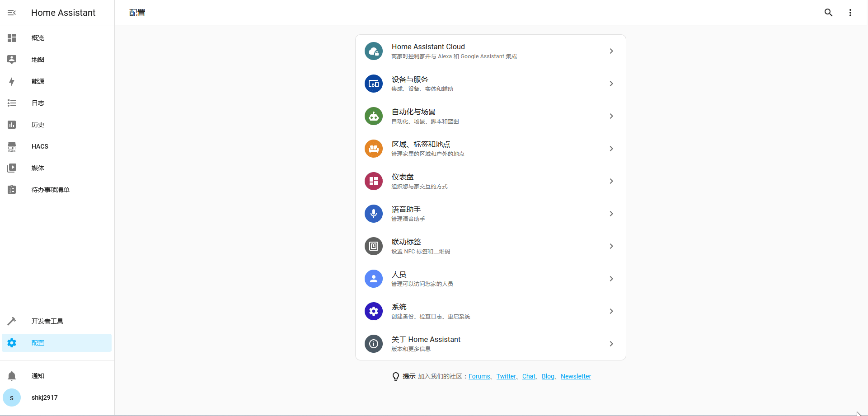Select the 开发者工具 sidebar menu label
Viewport: 868px width, 416px height.
click(x=47, y=321)
